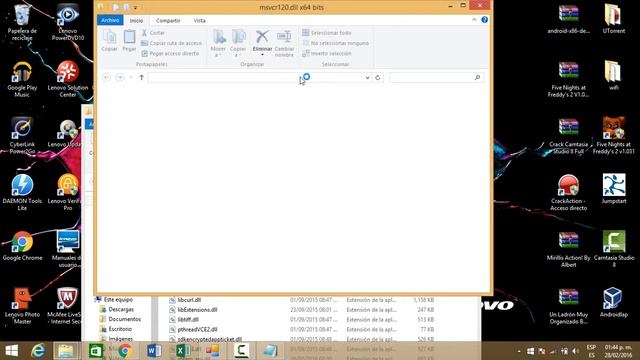The width and height of the screenshot is (640, 360).
Task: Click the Explorer search box
Action: pyautogui.click(x=436, y=78)
